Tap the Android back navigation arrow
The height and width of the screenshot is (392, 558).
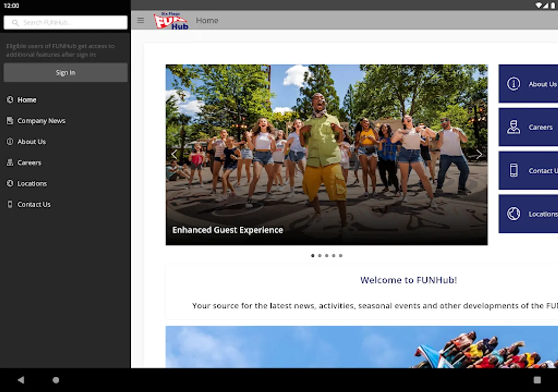coord(21,380)
